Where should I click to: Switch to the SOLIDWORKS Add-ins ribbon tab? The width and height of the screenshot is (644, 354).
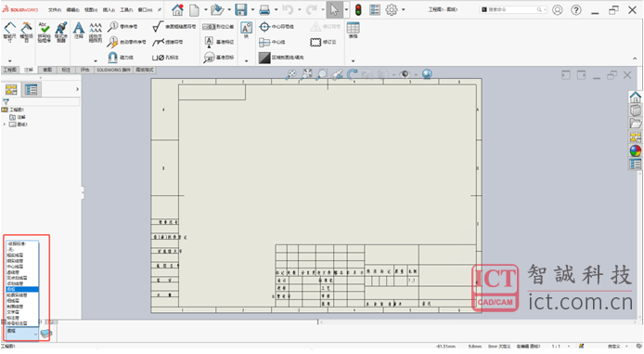pyautogui.click(x=114, y=70)
